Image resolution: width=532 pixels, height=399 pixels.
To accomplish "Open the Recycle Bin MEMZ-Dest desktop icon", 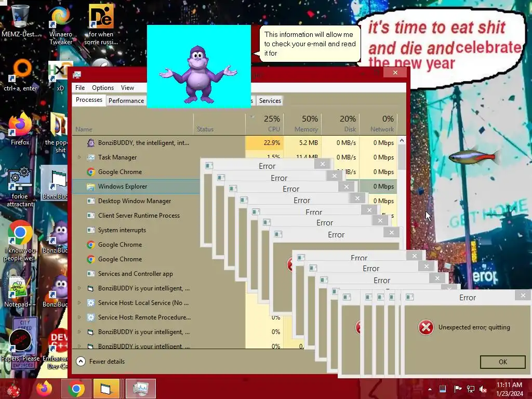I will 20,20.
